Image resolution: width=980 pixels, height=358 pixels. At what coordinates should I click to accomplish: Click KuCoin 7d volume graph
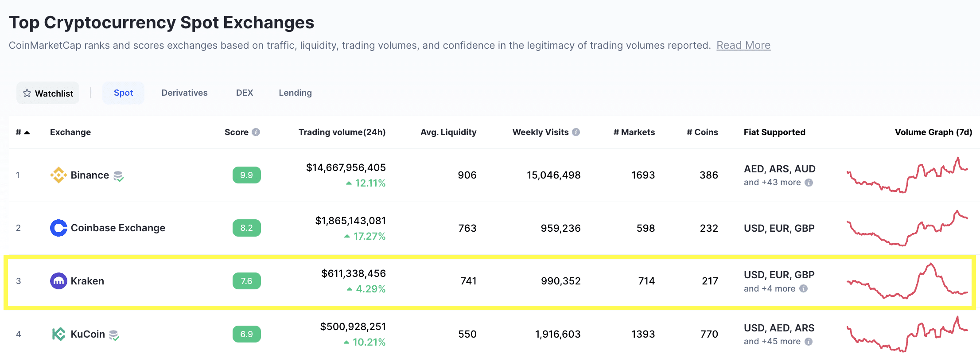[x=907, y=334]
